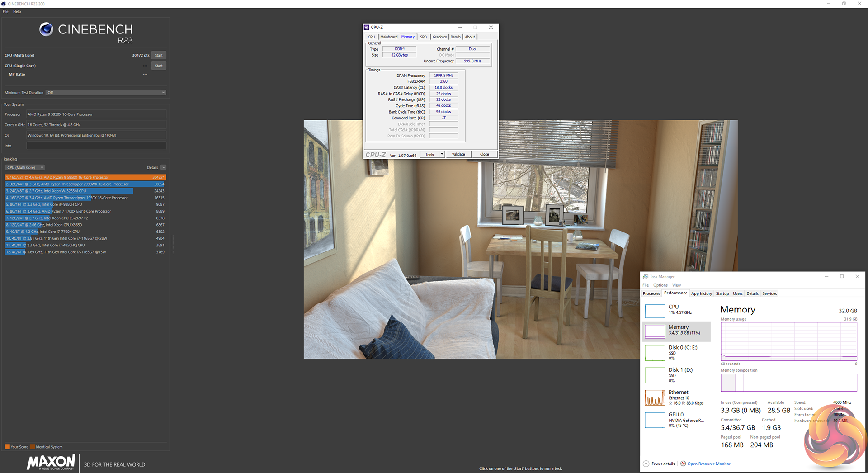The width and height of the screenshot is (868, 473).
Task: Open the Task Manager File menu
Action: [x=646, y=285]
